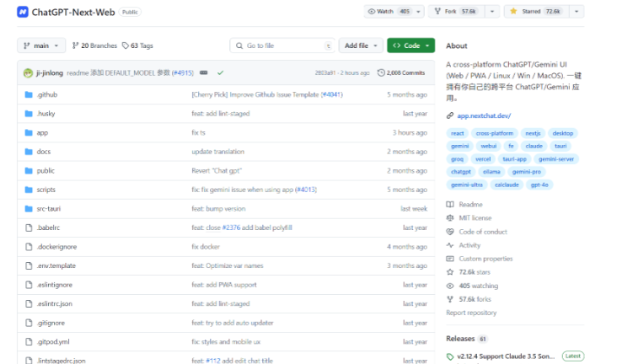Click the src-tauri folder icon
The width and height of the screenshot is (633, 364).
click(x=29, y=209)
